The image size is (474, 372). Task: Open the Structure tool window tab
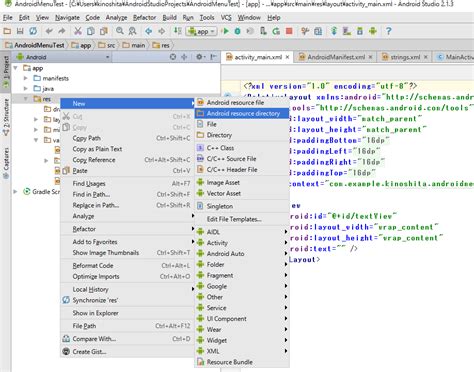(6, 117)
